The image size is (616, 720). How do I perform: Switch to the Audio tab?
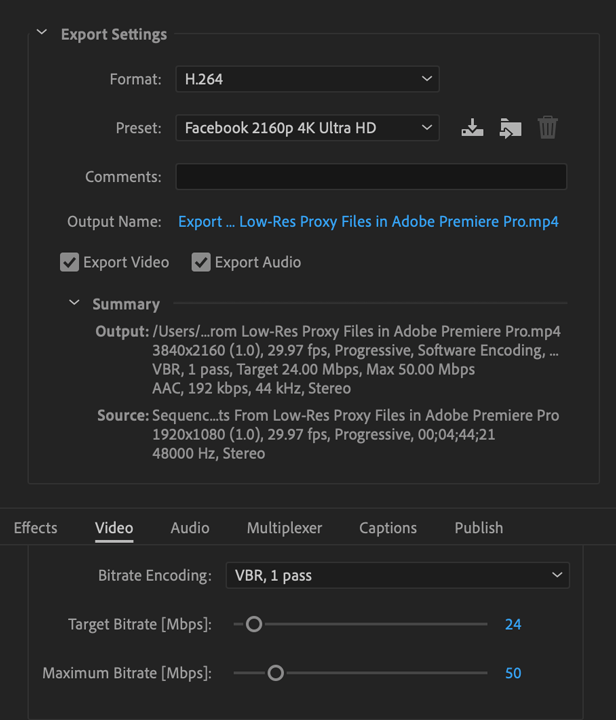click(x=190, y=528)
